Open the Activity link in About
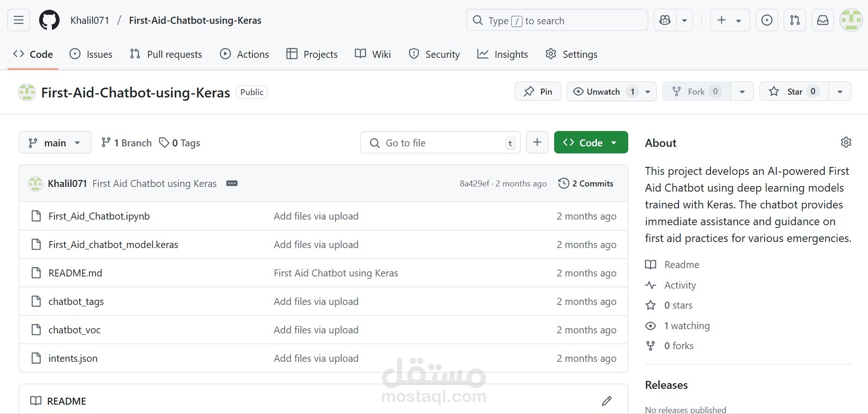Image resolution: width=868 pixels, height=414 pixels. tap(671, 285)
